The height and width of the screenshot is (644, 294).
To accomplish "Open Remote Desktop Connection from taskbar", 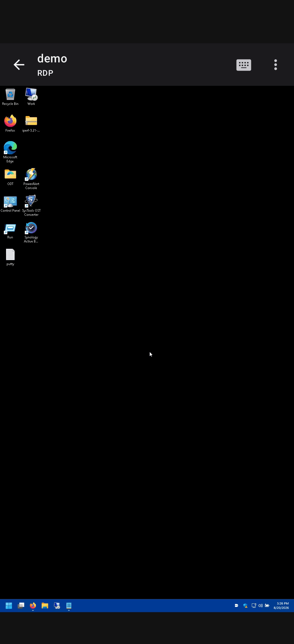I will [57, 606].
